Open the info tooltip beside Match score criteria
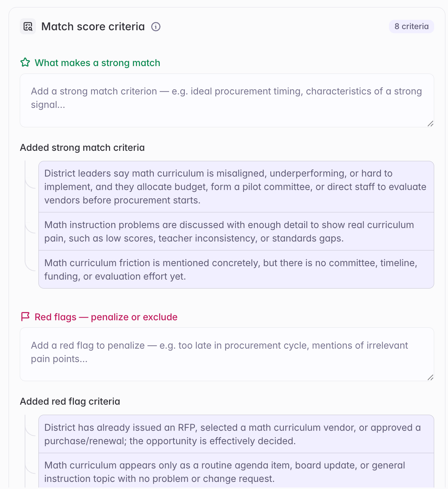 (156, 27)
